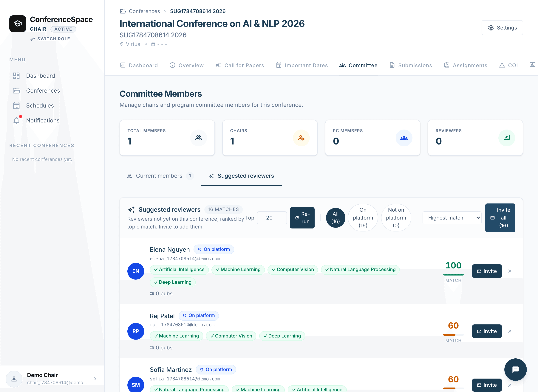
Task: Click the Reviewers review icon
Action: point(507,138)
